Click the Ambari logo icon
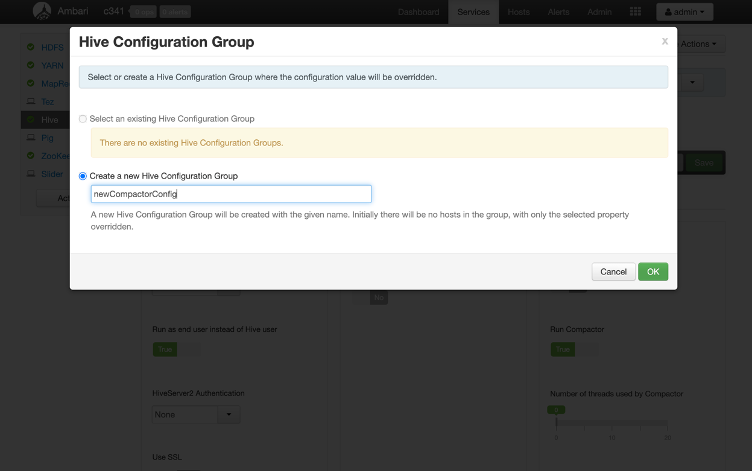The image size is (752, 472). tap(42, 12)
